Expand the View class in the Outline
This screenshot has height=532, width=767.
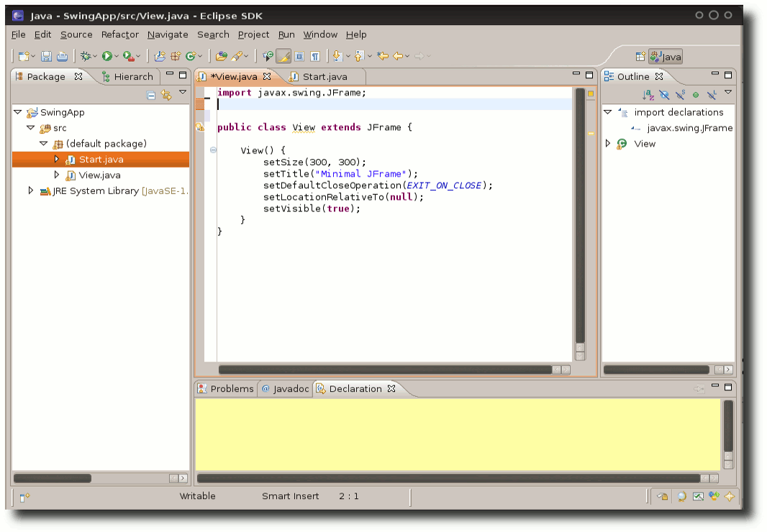pos(608,143)
